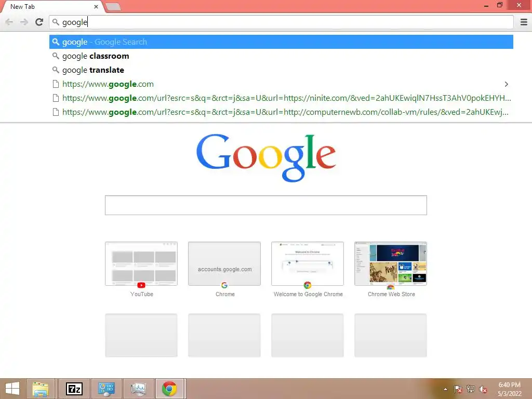Open the Welcome to Google Chrome tile
532x399 pixels.
(x=308, y=263)
